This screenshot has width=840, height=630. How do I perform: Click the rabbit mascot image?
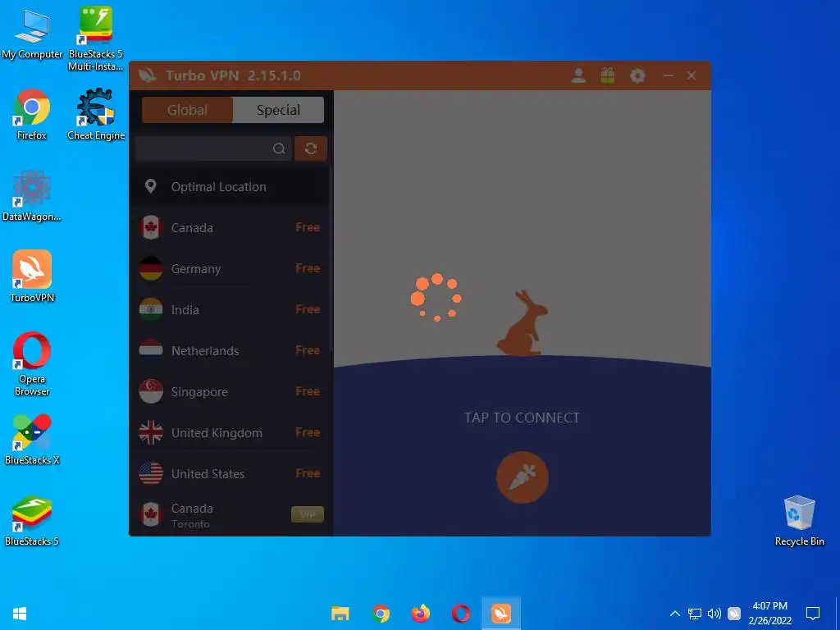click(522, 323)
